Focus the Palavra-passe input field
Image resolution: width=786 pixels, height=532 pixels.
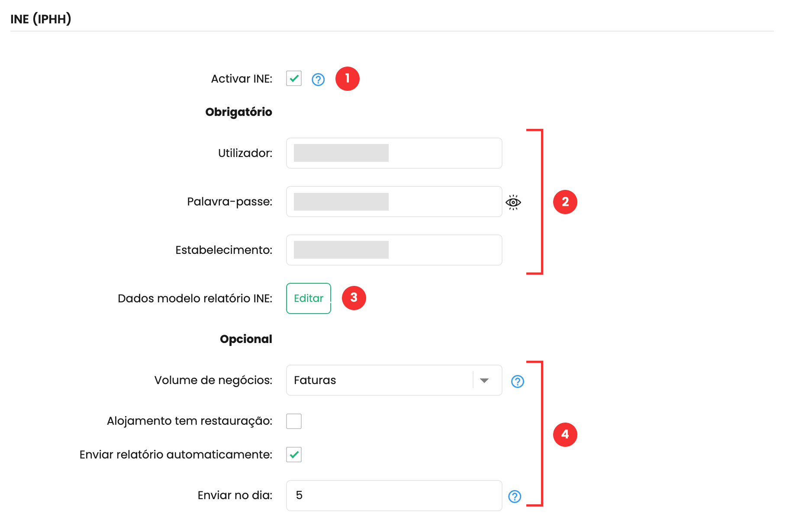click(x=394, y=202)
